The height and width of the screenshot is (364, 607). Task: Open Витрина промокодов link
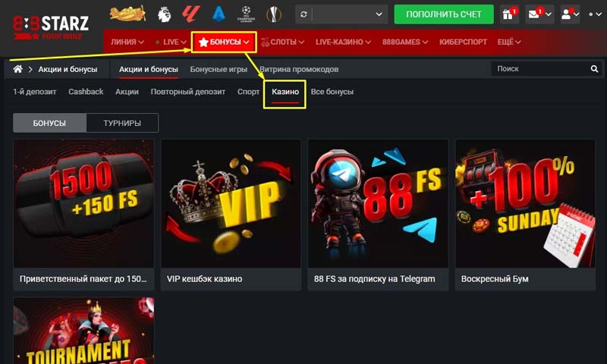point(299,69)
